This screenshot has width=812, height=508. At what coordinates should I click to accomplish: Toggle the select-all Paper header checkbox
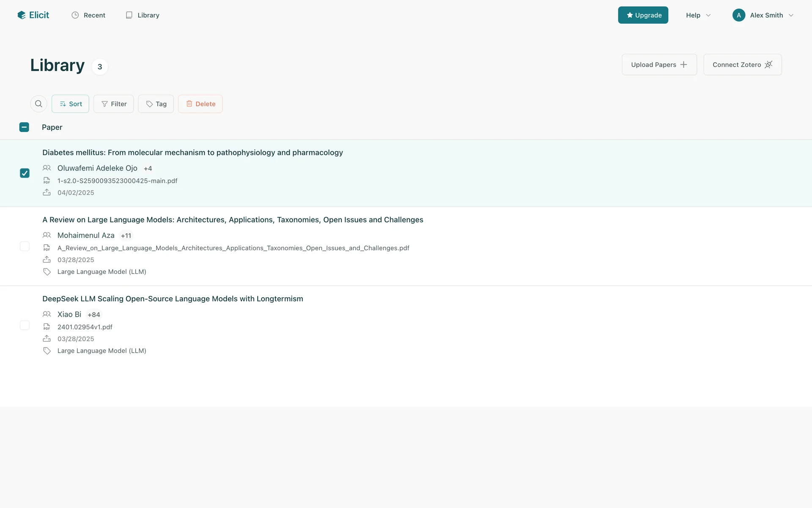pyautogui.click(x=24, y=127)
